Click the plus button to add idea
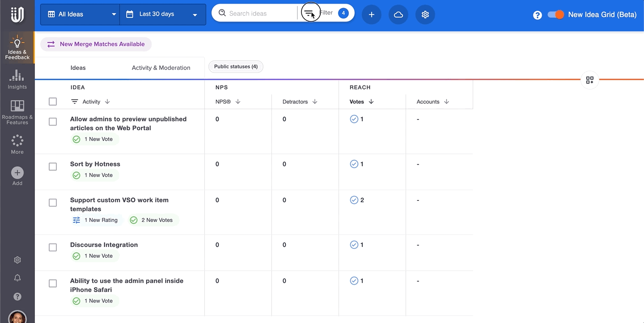Screen dimensions: 644x323 [371, 15]
